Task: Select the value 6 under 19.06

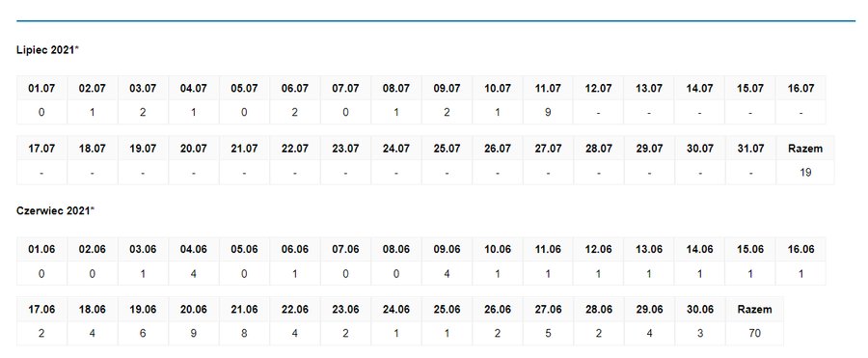Action: [x=143, y=334]
